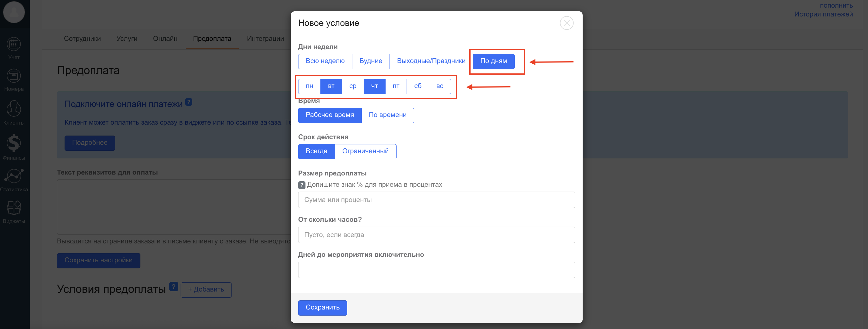
Task: Switch to the Сотрудники tab
Action: [82, 39]
